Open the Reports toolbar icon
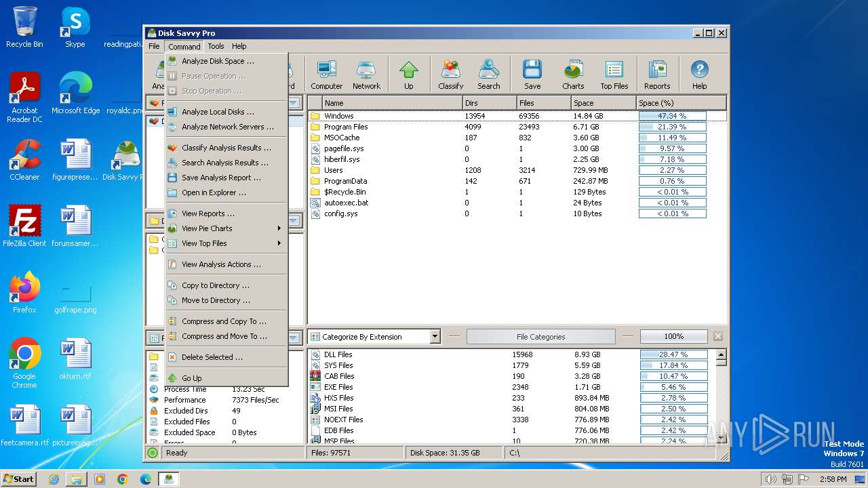The image size is (868, 488). coord(657,74)
